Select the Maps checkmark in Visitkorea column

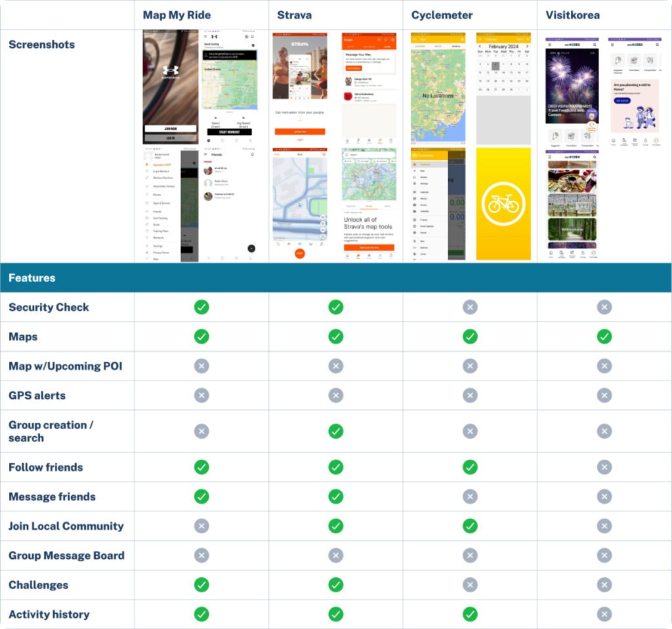tap(604, 336)
